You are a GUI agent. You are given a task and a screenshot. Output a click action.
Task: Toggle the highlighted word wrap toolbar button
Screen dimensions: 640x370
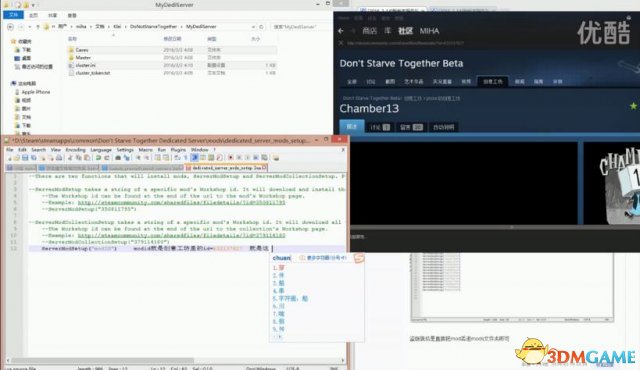194,158
